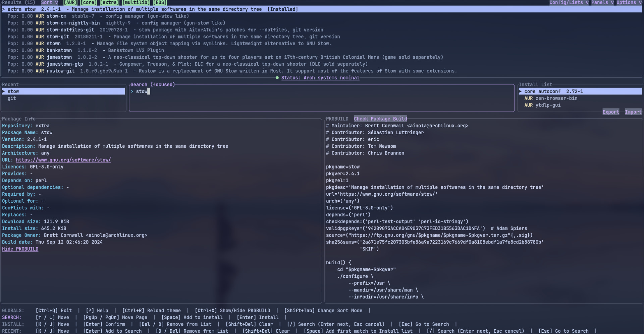Toggle the AUR repository filter

(70, 3)
